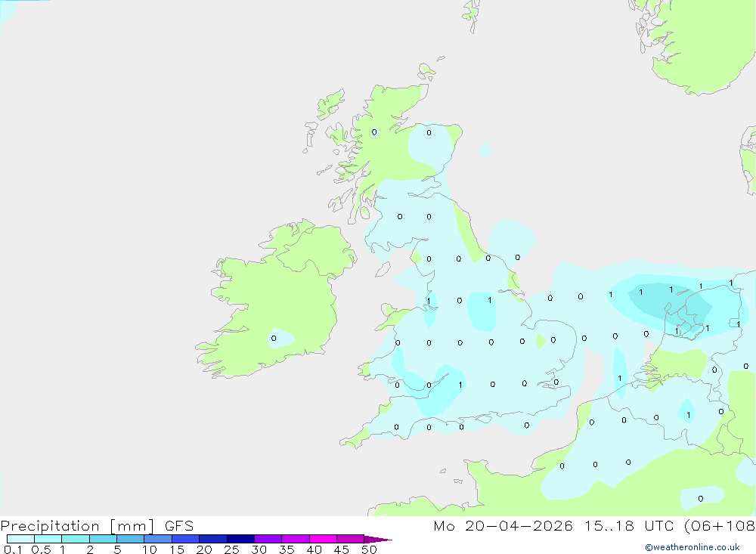Click the "10" legend label
Viewport: 756px width, 554px height.
click(150, 549)
